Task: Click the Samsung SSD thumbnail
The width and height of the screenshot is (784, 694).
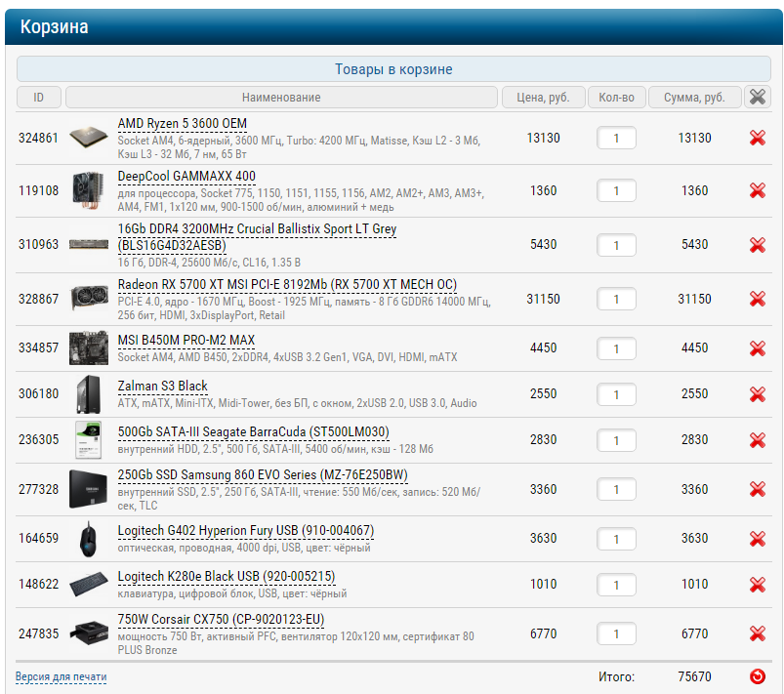Action: [89, 488]
